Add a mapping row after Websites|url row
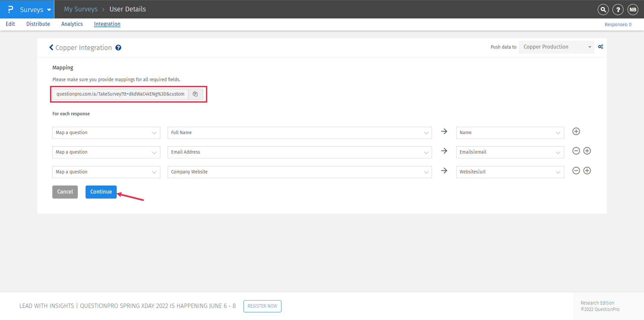The height and width of the screenshot is (320, 644). click(x=587, y=171)
